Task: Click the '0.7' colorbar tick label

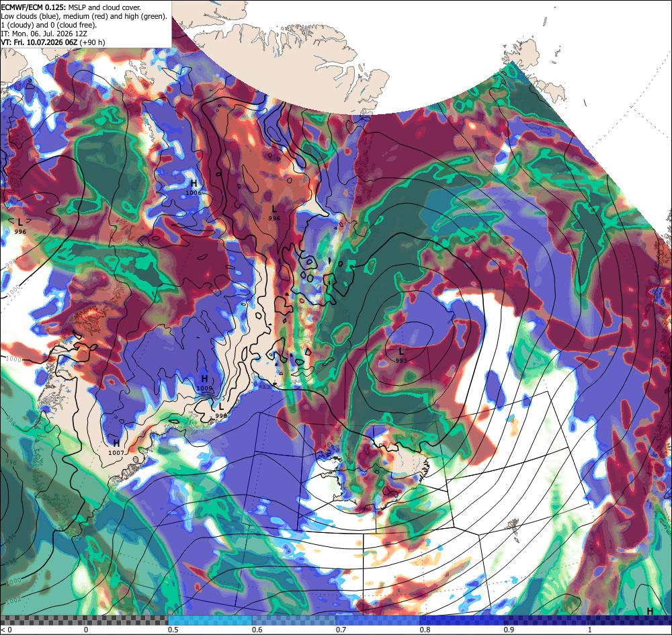Action: 341,630
